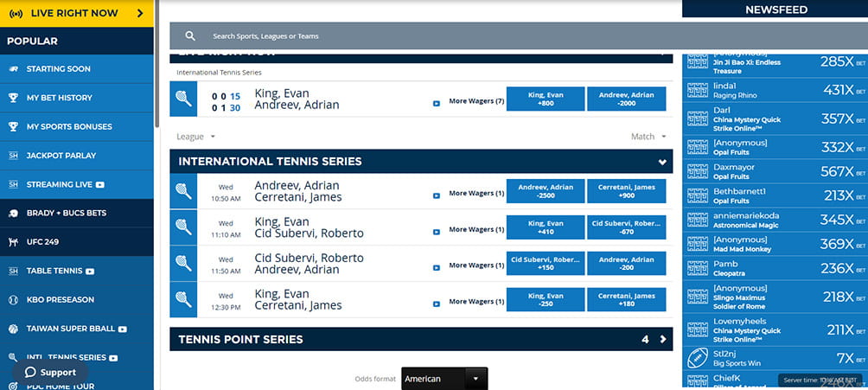Bet on Cid Subervi, Roberto at +150
Screen dimensions: 868x390
pos(546,263)
